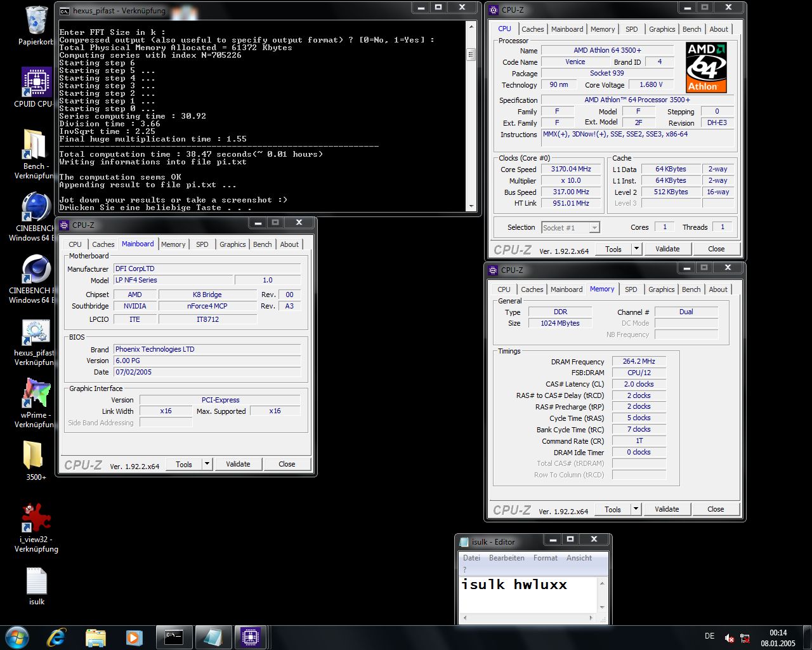Click the CPU-Z icon in the Mainboard window title
This screenshot has width=812, height=650.
coord(65,225)
